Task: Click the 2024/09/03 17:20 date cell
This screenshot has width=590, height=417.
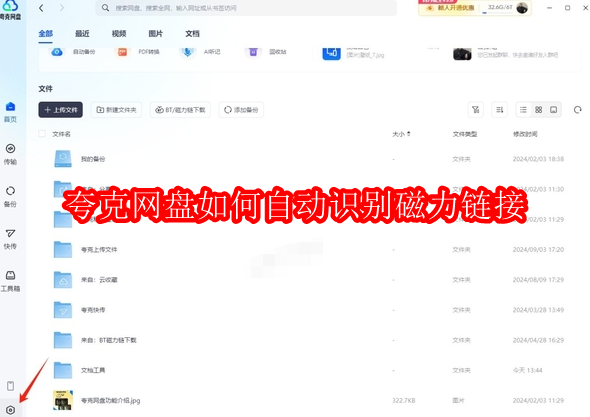Action: (538, 250)
